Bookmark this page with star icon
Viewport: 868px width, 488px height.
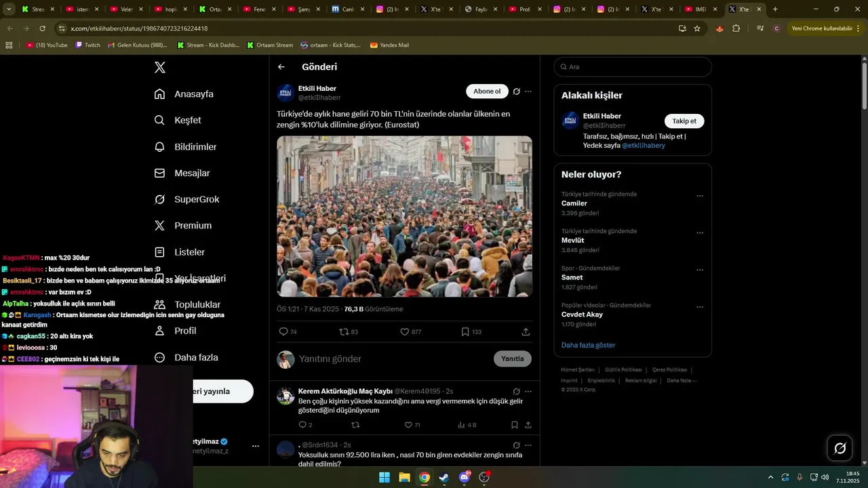tap(697, 28)
